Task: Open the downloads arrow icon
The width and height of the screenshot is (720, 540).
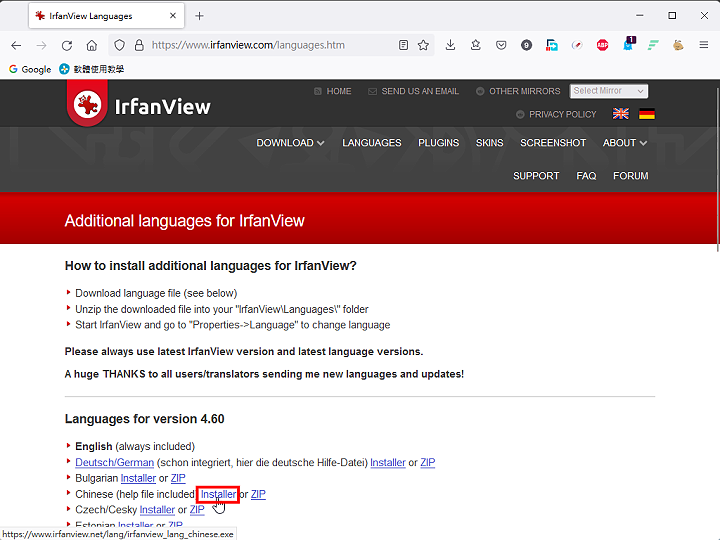Action: (x=450, y=45)
